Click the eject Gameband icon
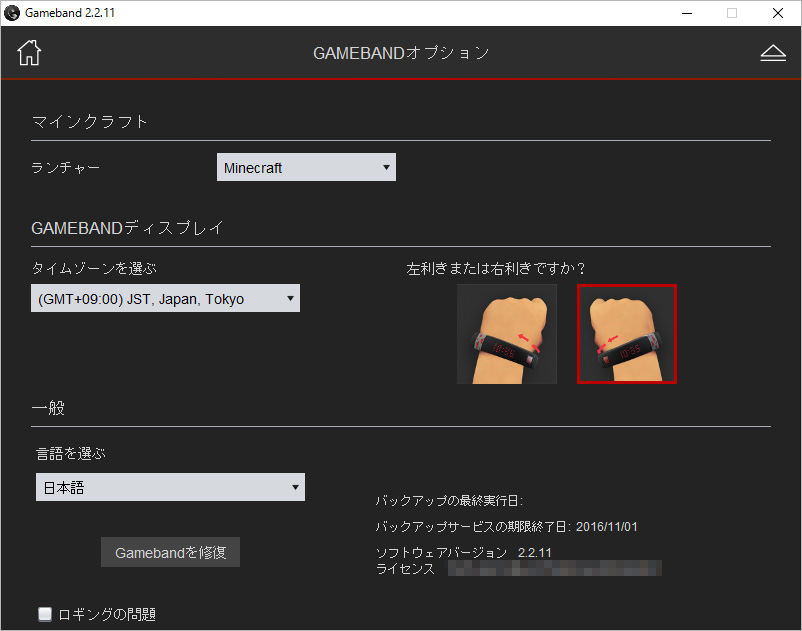 [773, 53]
